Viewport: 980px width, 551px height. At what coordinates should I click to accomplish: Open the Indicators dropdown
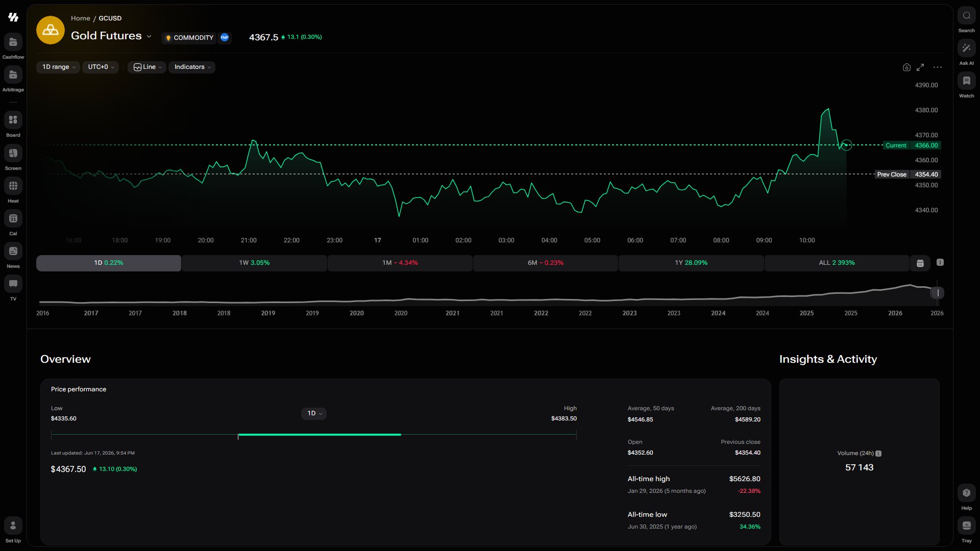192,67
